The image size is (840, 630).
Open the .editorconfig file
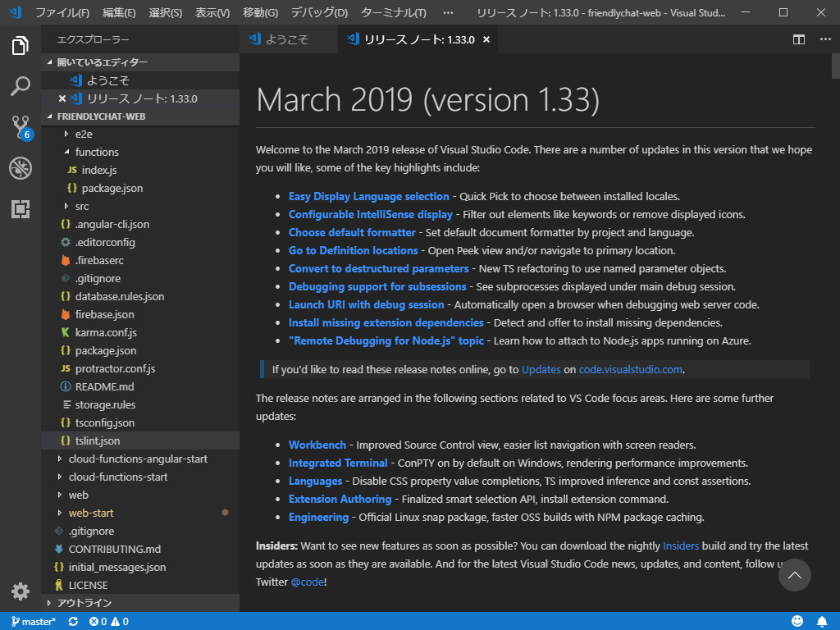140,243
